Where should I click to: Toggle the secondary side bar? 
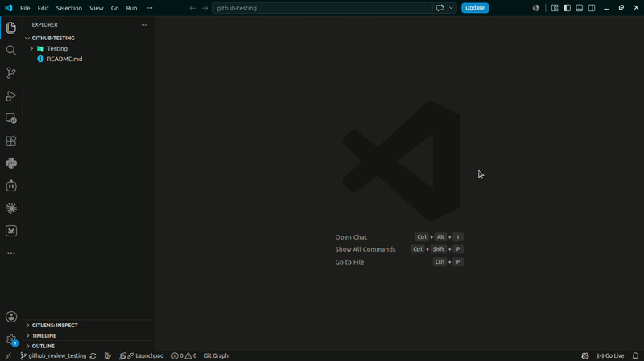(x=592, y=8)
